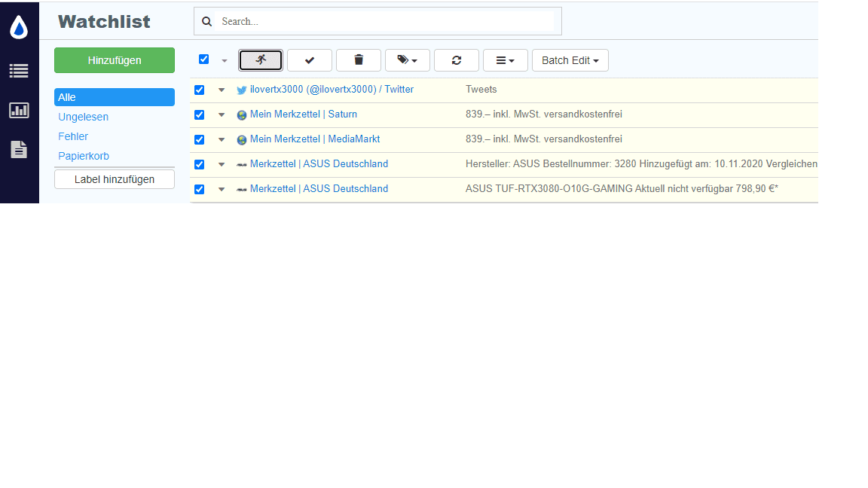Open the ilovertx3000 Twitter link
Viewport: 868px width, 488px height.
point(332,89)
